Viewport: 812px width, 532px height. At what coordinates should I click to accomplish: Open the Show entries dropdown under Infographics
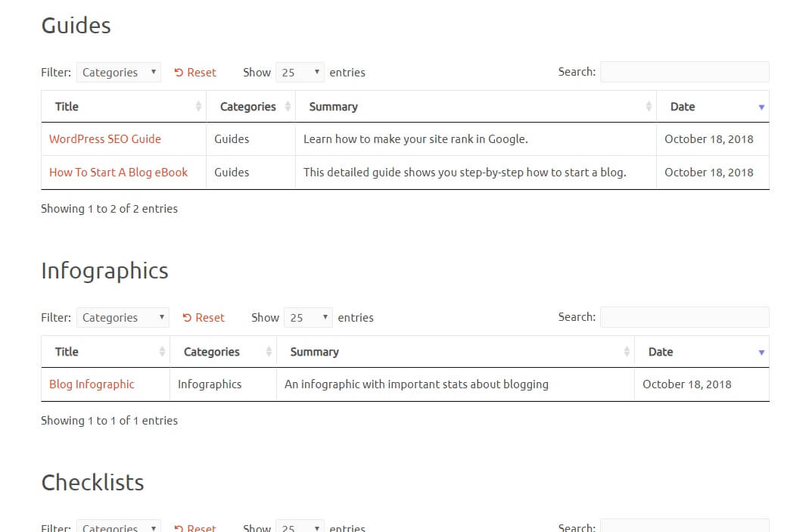click(x=308, y=317)
